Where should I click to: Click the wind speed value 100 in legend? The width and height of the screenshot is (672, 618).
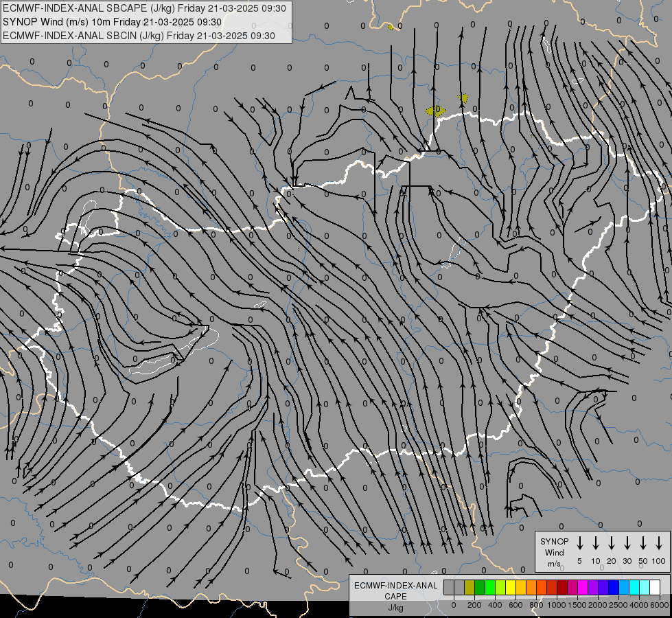click(x=659, y=561)
